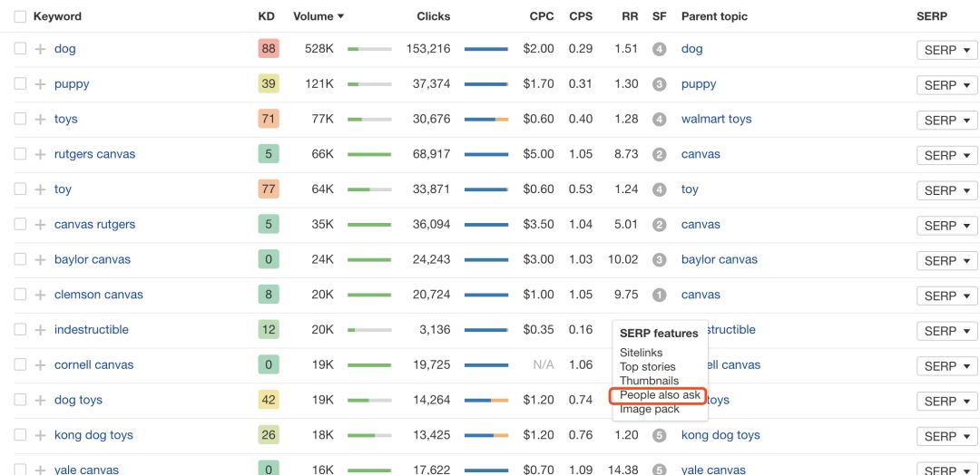980x475 pixels.
Task: Click the KD score 88 badge
Action: click(268, 49)
